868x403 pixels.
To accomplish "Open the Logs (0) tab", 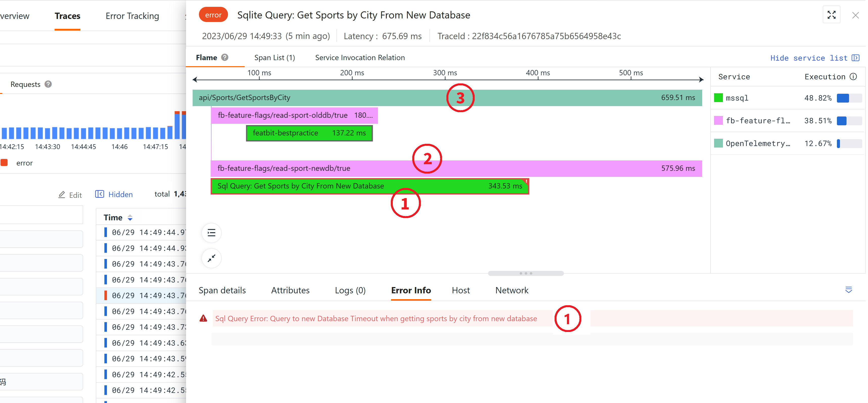I will [350, 290].
